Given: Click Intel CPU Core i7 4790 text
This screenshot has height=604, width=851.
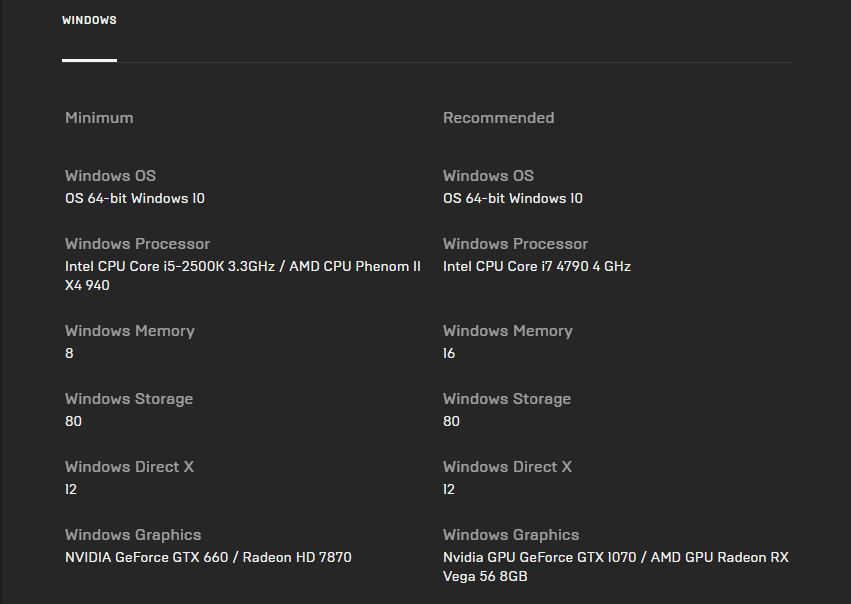Looking at the screenshot, I should point(537,266).
